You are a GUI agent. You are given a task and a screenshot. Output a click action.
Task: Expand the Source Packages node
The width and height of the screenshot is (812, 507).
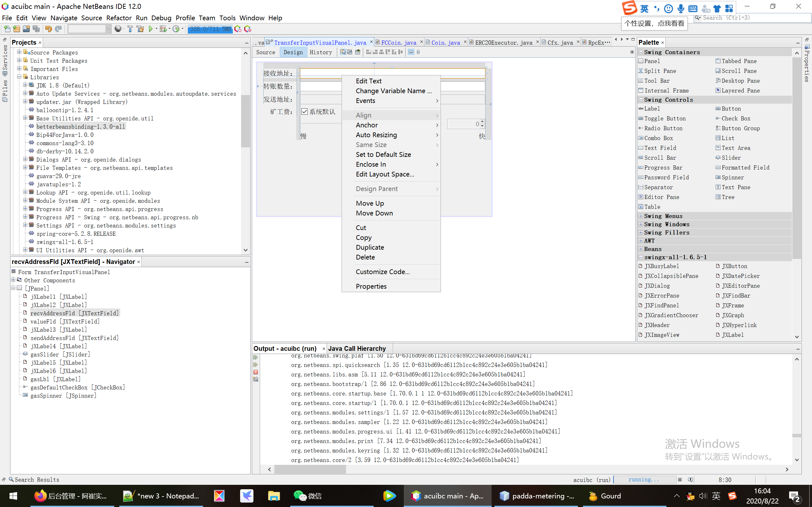click(19, 52)
